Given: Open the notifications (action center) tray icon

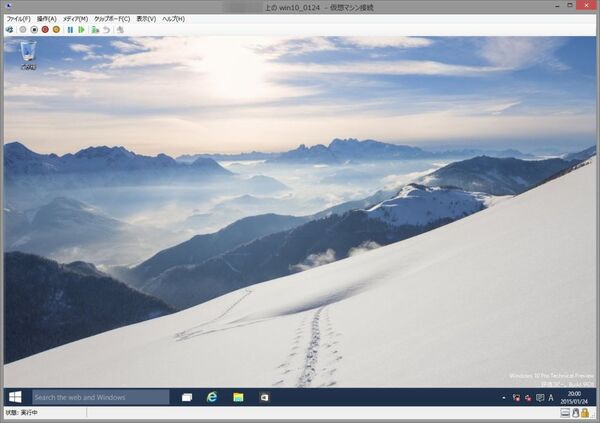Looking at the screenshot, I should click(x=540, y=398).
